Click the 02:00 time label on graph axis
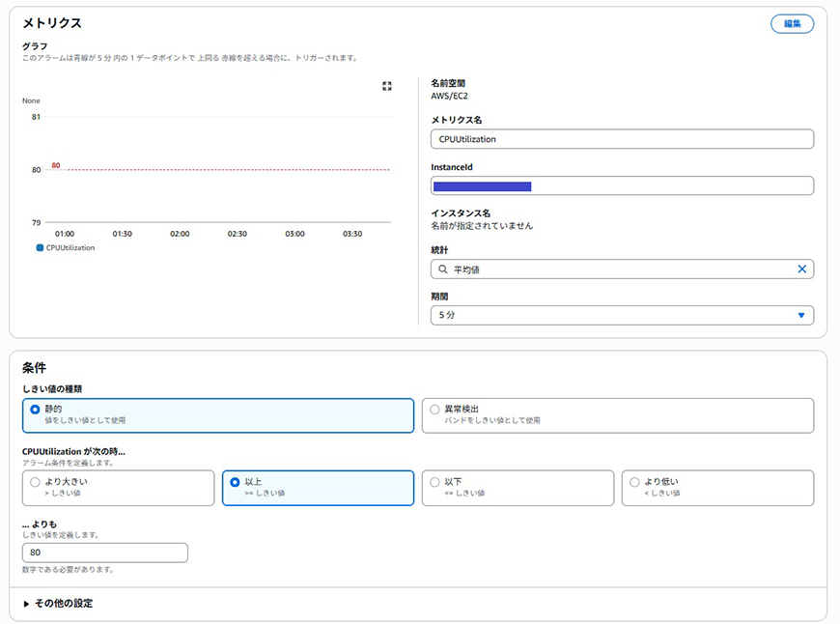840x624 pixels. [x=180, y=234]
